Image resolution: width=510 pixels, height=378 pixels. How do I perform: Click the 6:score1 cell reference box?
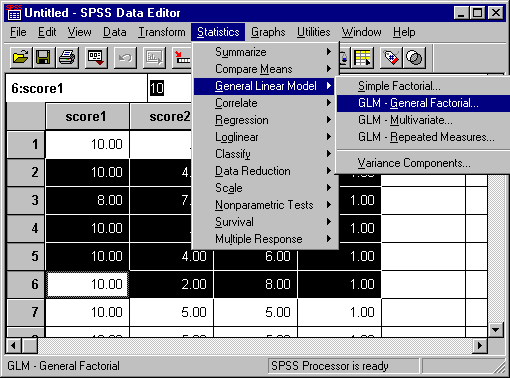point(76,88)
